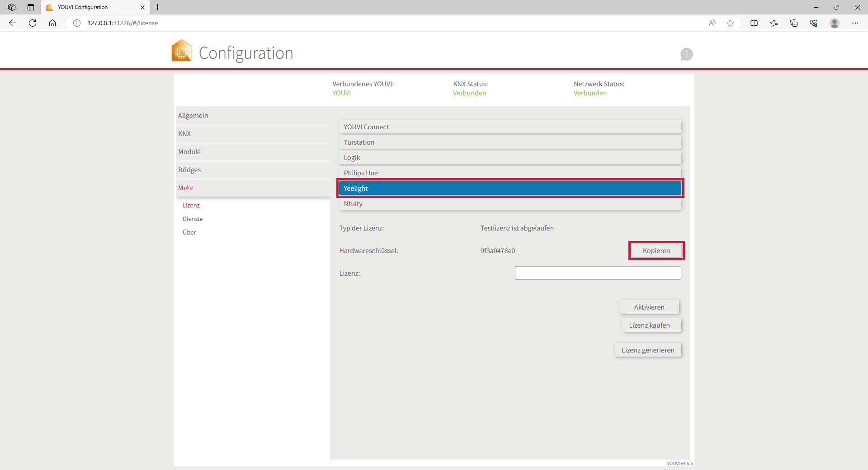Expand the Logik license row
The image size is (868, 470).
pos(510,158)
